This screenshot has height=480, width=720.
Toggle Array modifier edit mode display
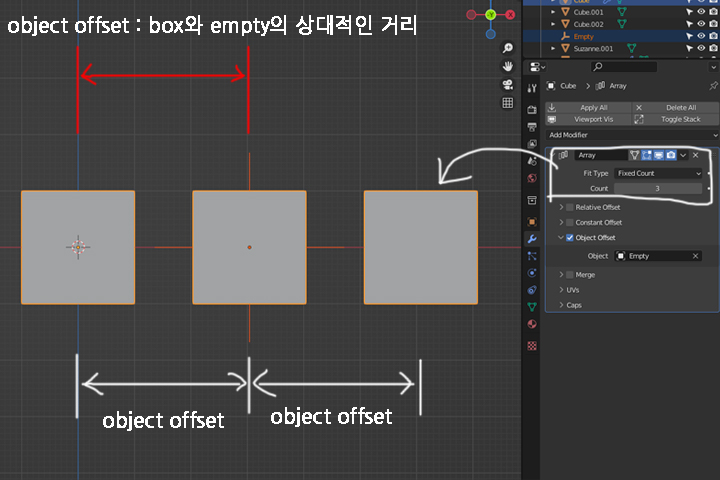click(647, 155)
